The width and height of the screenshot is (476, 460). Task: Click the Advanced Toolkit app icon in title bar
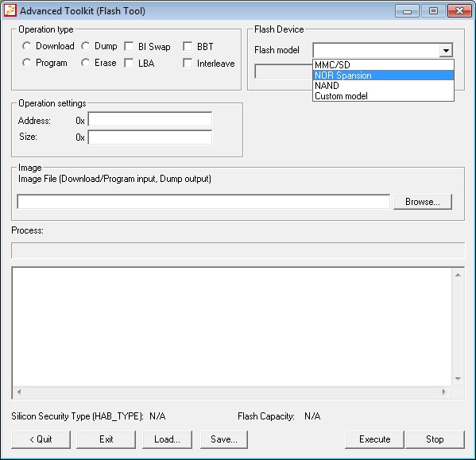click(10, 10)
